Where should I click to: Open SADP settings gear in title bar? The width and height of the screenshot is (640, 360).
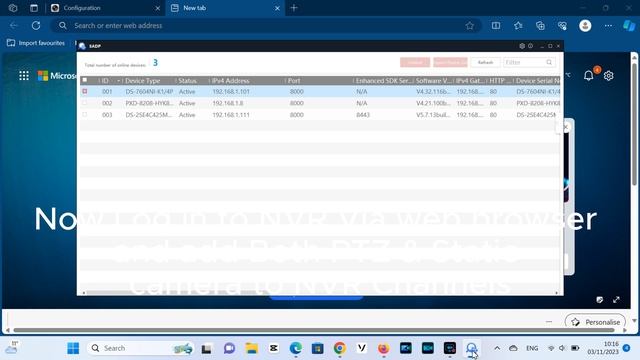522,46
